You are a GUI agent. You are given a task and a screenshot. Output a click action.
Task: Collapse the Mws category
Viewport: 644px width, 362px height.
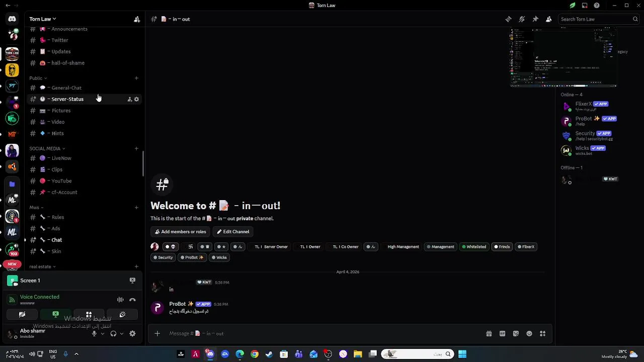[36, 207]
